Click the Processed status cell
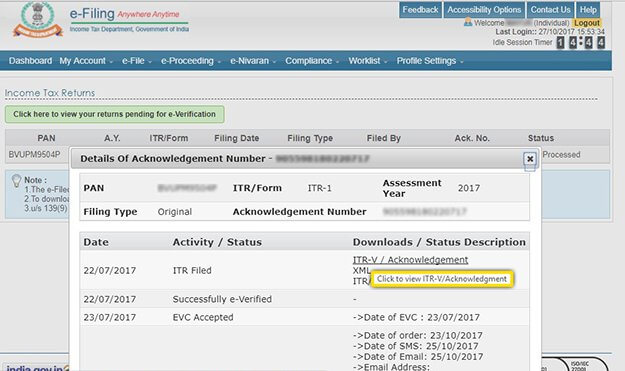 561,155
